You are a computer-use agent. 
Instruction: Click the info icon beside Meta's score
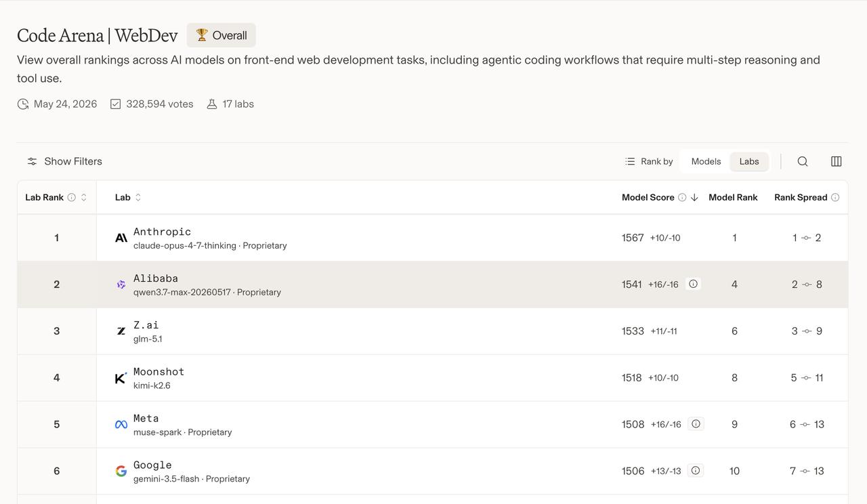click(x=696, y=424)
